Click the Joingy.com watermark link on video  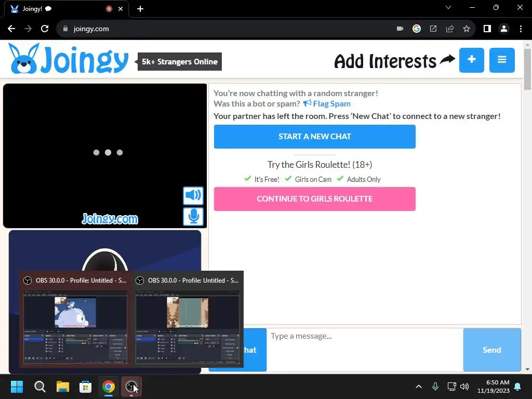tap(110, 219)
